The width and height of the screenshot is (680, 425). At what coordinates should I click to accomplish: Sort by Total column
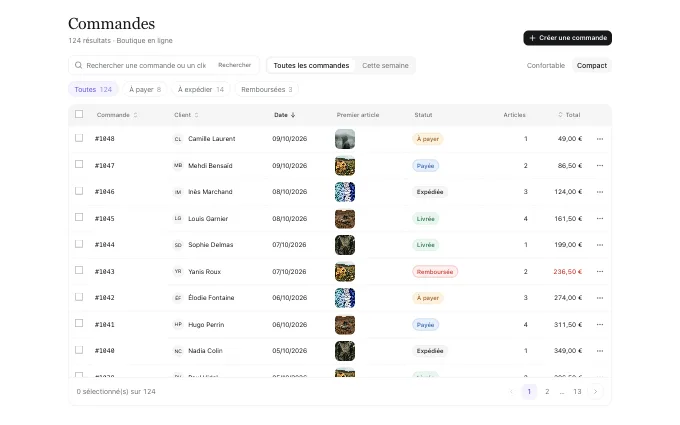pyautogui.click(x=569, y=115)
